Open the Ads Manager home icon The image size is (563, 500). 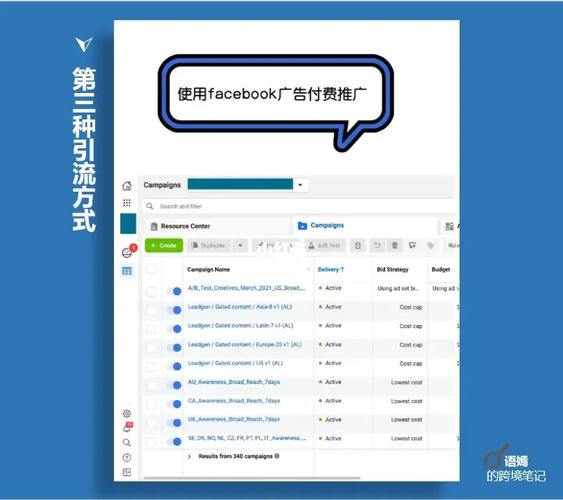click(x=127, y=186)
